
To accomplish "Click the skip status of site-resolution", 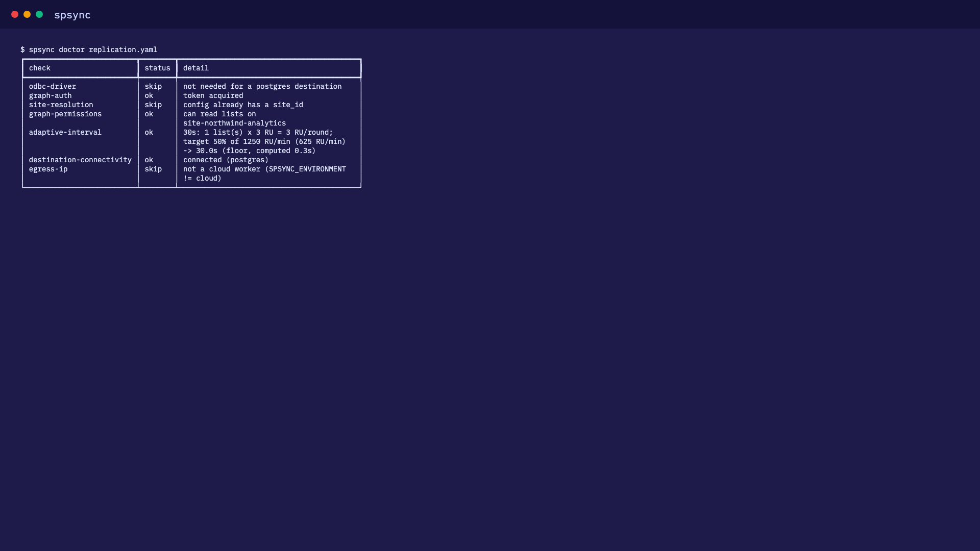I will (x=153, y=105).
